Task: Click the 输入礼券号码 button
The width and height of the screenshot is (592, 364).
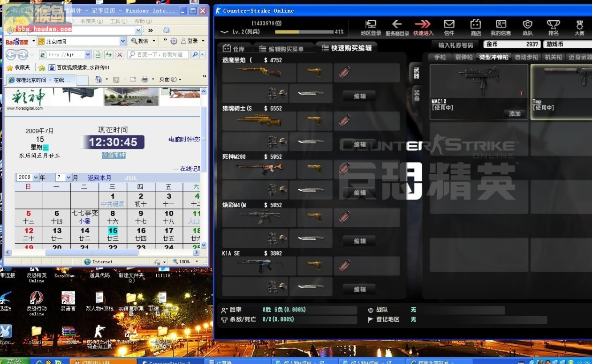Action: click(455, 45)
